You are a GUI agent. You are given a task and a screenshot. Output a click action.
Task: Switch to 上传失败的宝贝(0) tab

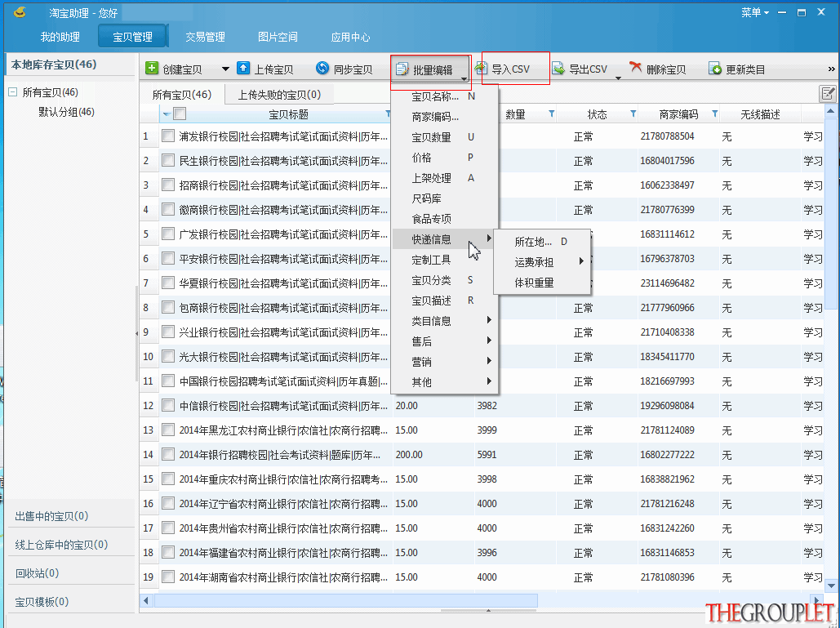[x=279, y=95]
